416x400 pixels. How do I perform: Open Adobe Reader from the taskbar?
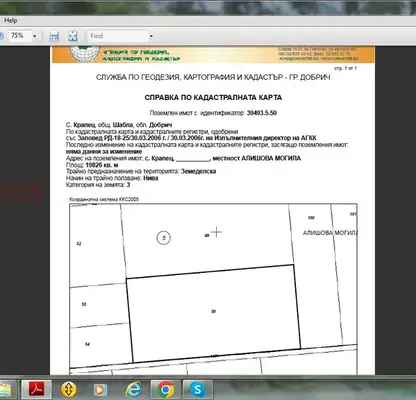click(37, 389)
